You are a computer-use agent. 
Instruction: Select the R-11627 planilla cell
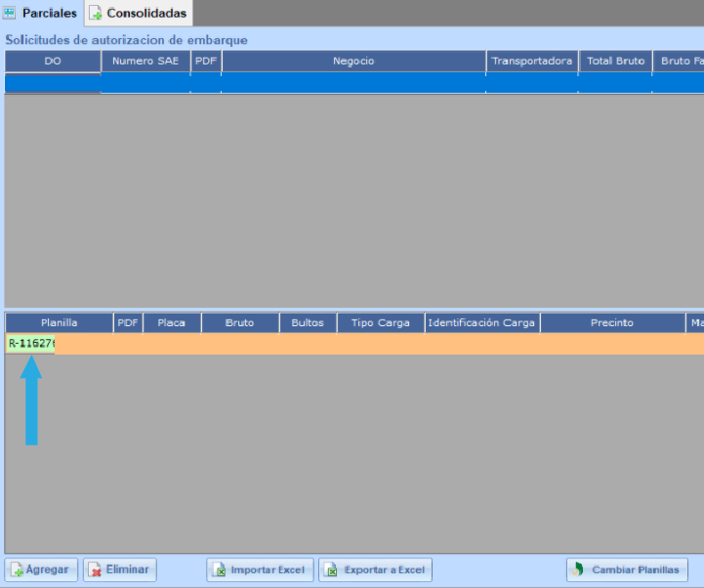click(31, 344)
